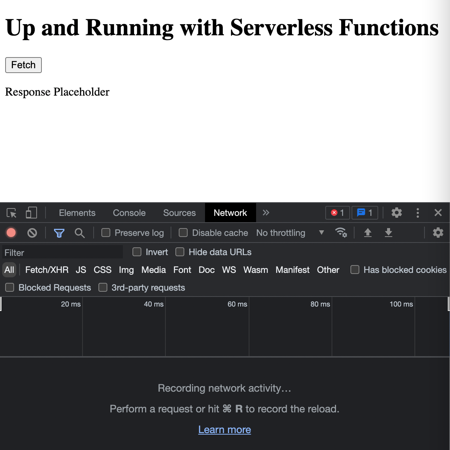Click the Response Placeholder text
The image size is (450, 450).
57,92
